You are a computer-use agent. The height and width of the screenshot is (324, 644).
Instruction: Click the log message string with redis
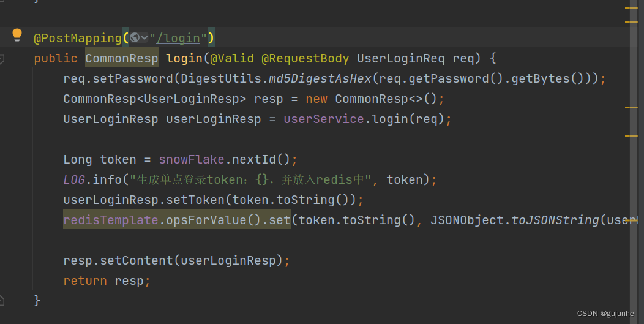coord(250,179)
